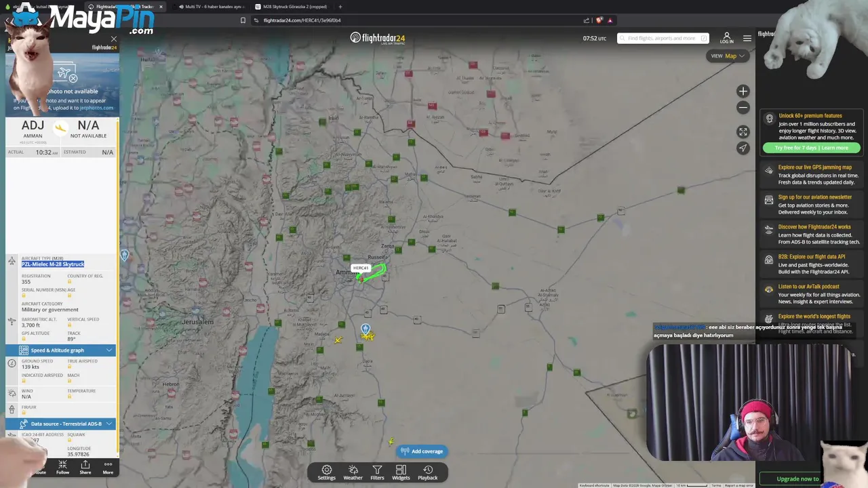This screenshot has width=868, height=488.
Task: Click the yellow aircraft near Madaba
Action: pyautogui.click(x=338, y=340)
